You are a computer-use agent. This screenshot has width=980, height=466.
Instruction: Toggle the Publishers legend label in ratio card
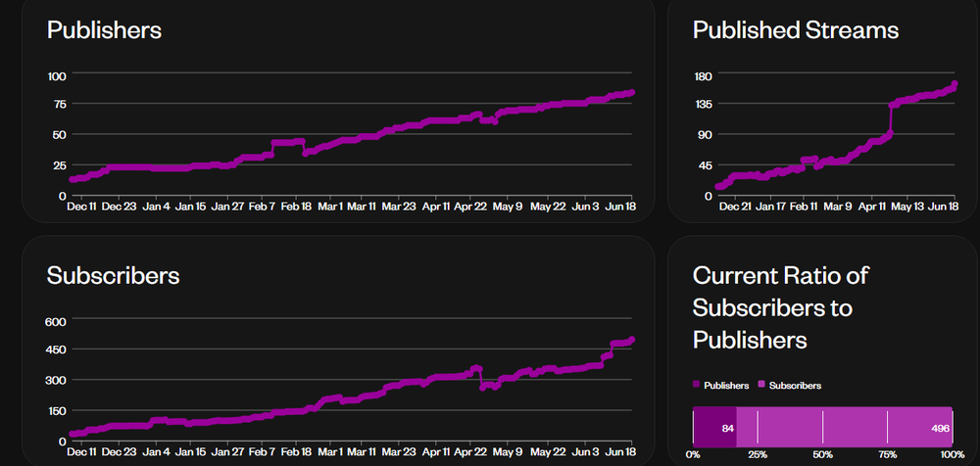coord(726,386)
